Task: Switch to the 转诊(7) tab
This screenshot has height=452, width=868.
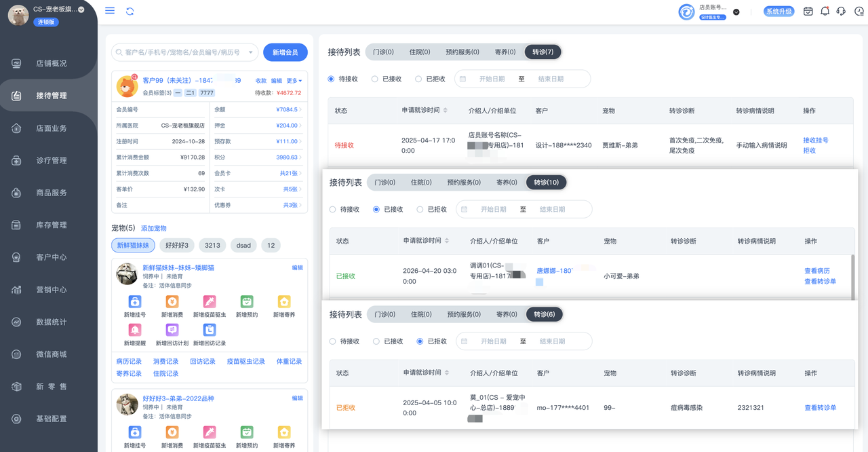Action: coord(542,52)
